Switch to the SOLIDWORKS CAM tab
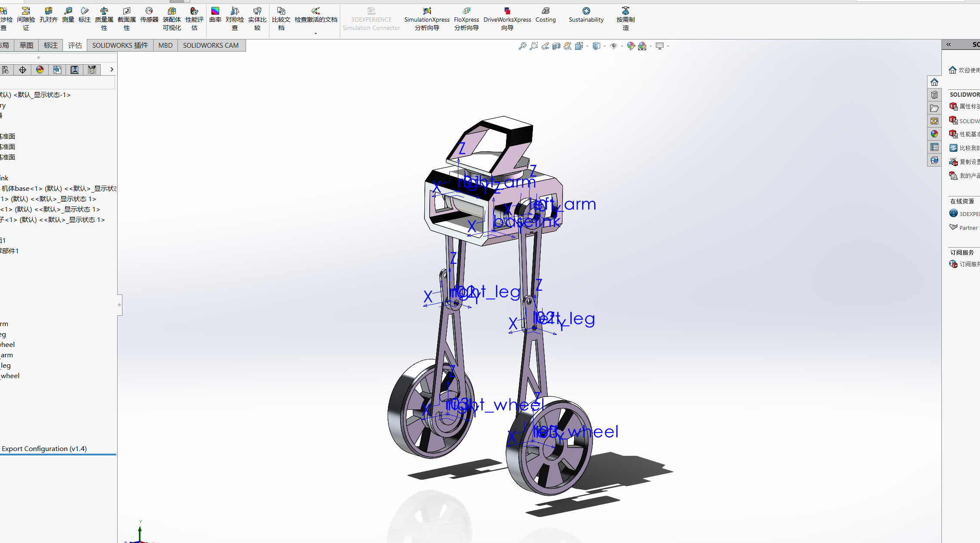The width and height of the screenshot is (980, 543). (x=211, y=45)
